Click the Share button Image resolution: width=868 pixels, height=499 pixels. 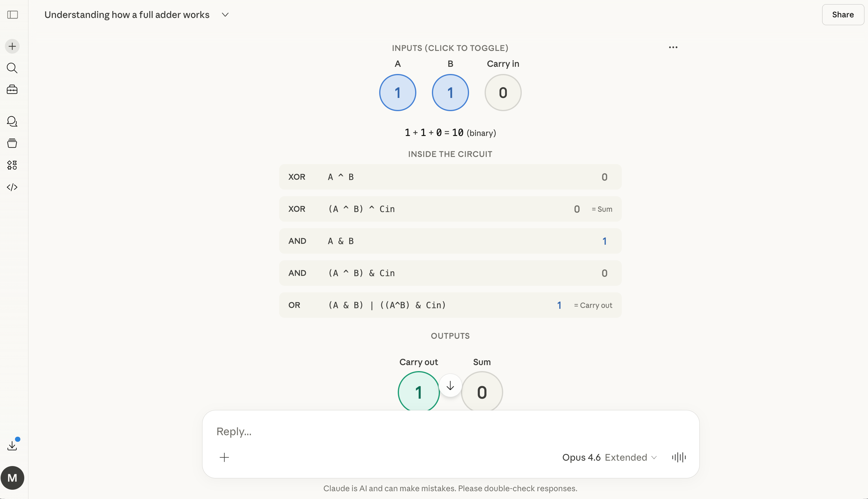pyautogui.click(x=843, y=15)
